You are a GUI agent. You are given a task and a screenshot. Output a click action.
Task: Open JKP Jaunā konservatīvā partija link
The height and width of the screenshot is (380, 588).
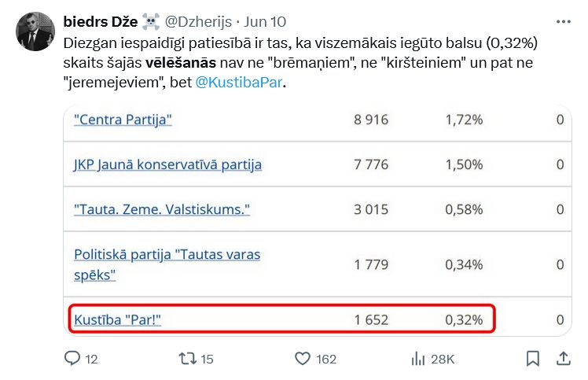click(x=167, y=164)
